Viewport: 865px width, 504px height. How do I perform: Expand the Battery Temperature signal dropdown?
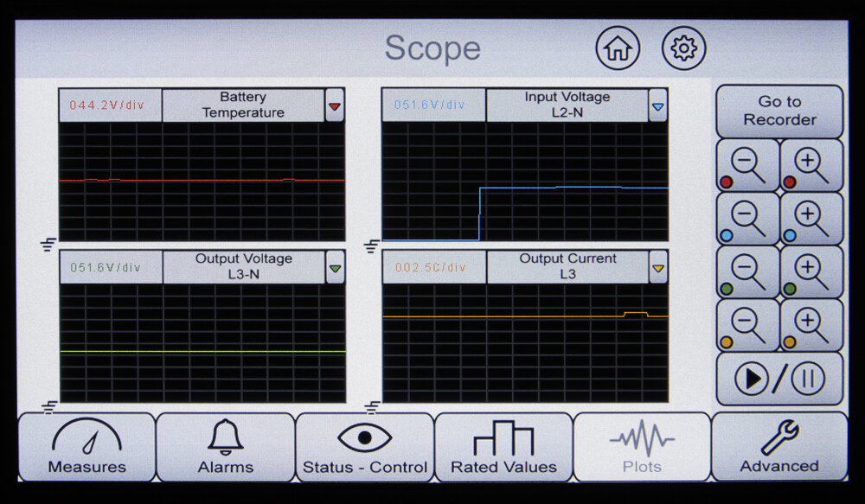click(x=335, y=105)
